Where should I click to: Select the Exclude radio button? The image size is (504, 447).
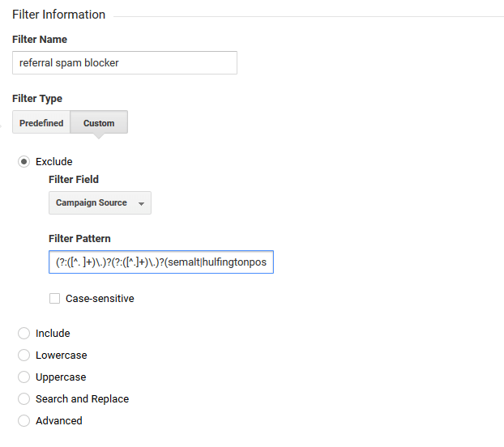click(23, 161)
